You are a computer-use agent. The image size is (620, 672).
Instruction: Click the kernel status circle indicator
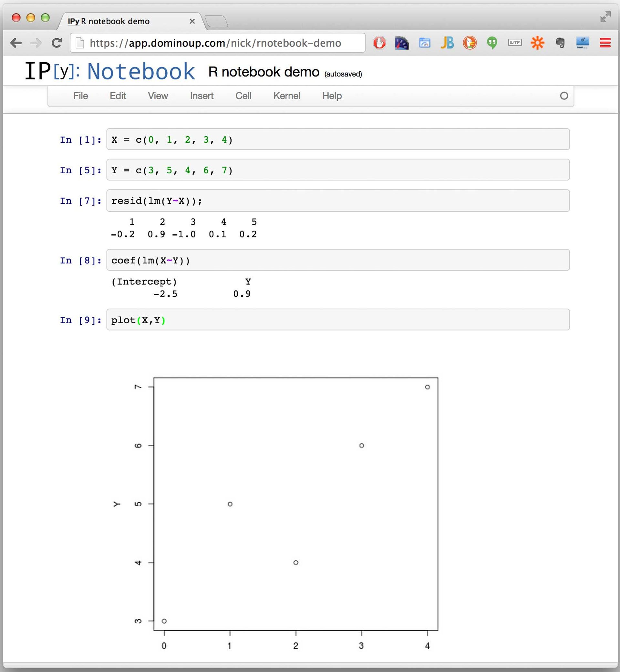pyautogui.click(x=564, y=96)
